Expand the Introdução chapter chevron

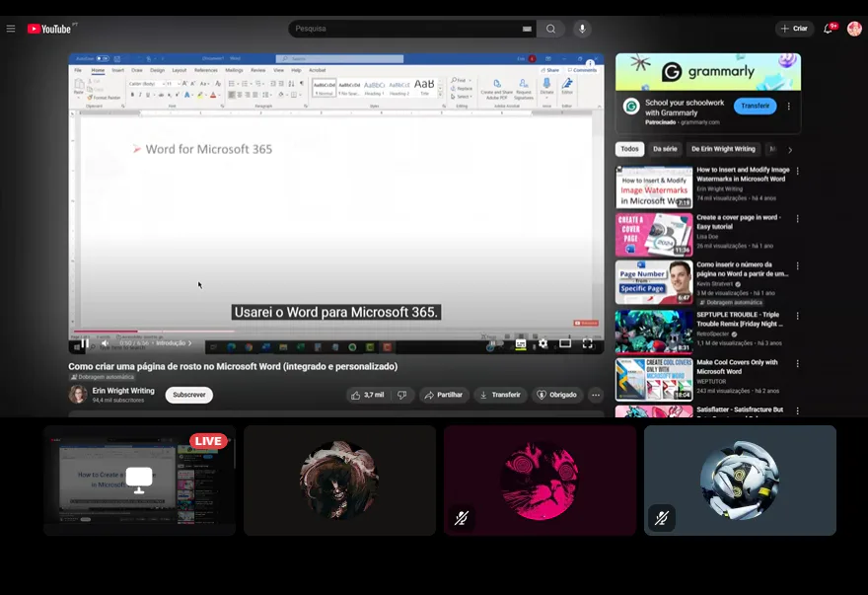pyautogui.click(x=189, y=343)
